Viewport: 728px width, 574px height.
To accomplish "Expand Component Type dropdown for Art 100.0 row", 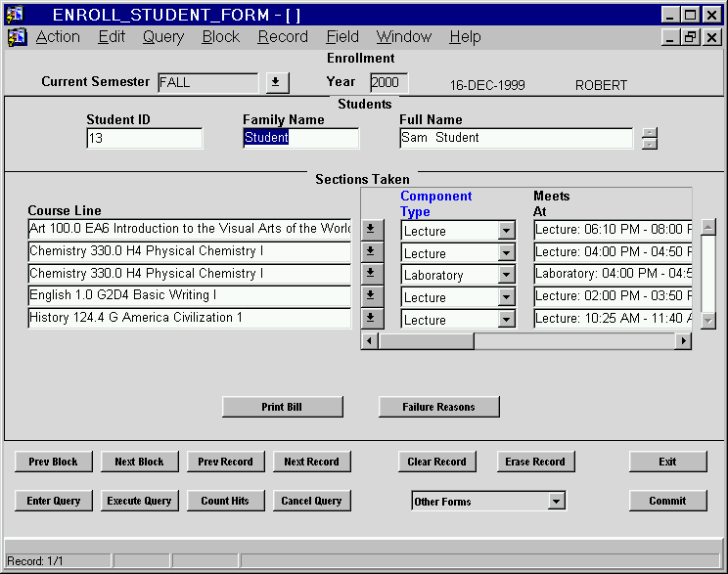I will [x=506, y=230].
